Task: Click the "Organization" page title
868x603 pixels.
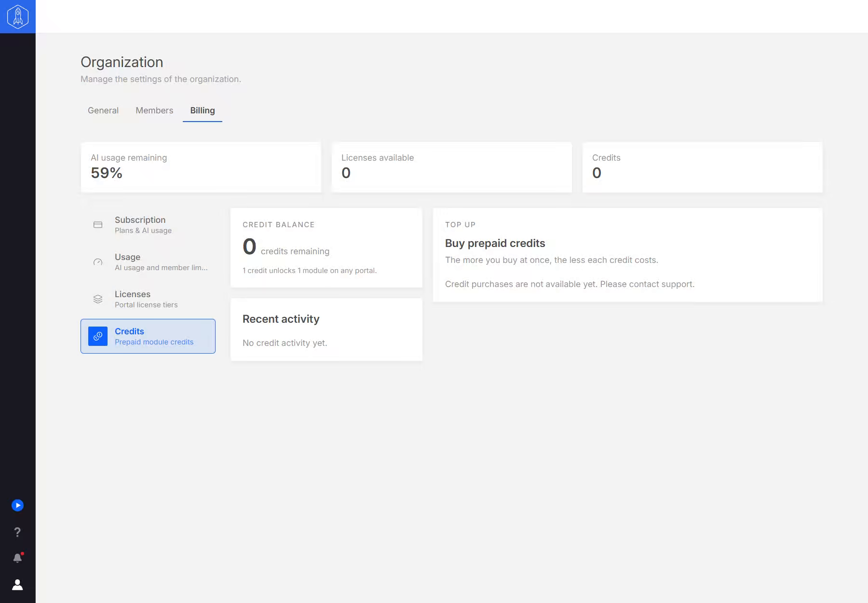Action: [122, 62]
